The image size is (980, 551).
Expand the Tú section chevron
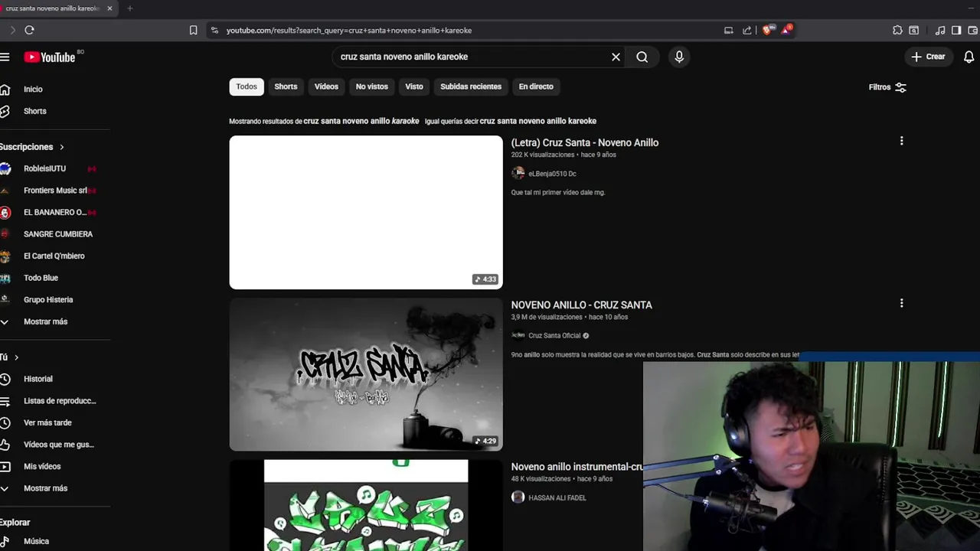(16, 357)
